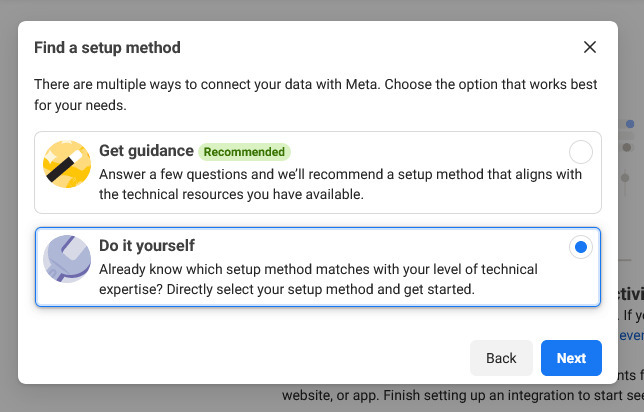
Task: Click the first gray step dot behind dialog
Action: [628, 147]
